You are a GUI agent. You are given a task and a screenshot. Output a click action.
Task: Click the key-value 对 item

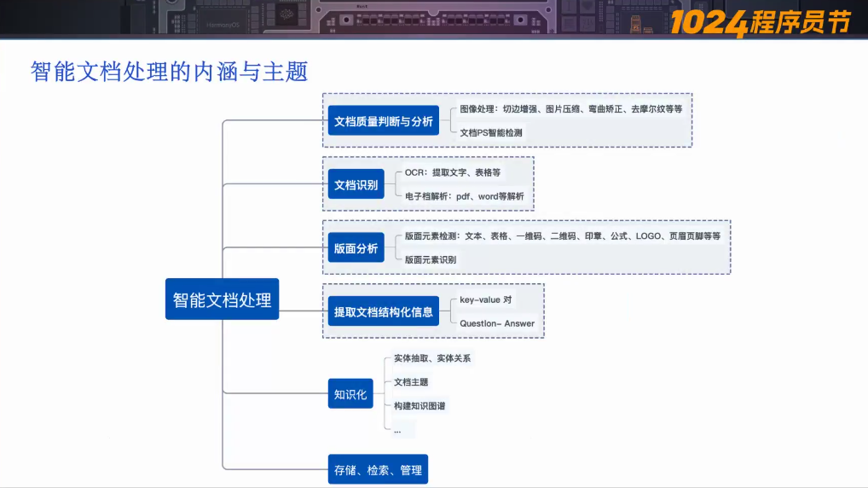point(486,299)
